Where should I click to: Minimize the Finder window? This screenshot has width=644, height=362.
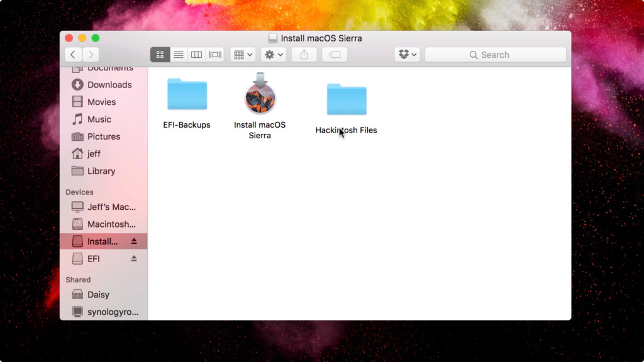pyautogui.click(x=82, y=38)
